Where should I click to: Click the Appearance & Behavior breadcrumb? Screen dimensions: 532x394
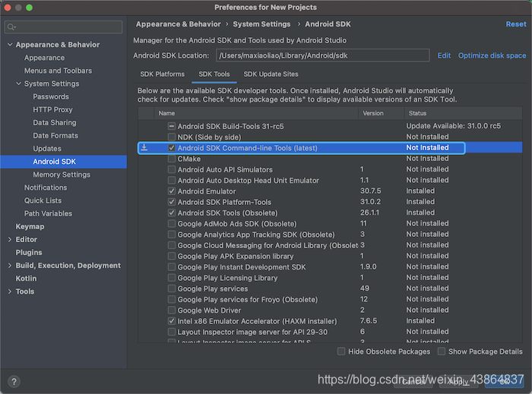[x=178, y=24]
